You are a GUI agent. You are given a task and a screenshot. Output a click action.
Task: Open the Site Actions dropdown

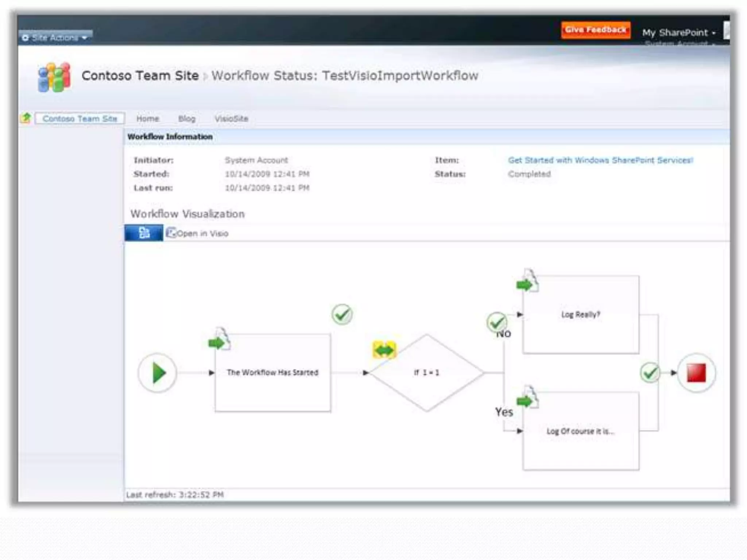point(55,38)
